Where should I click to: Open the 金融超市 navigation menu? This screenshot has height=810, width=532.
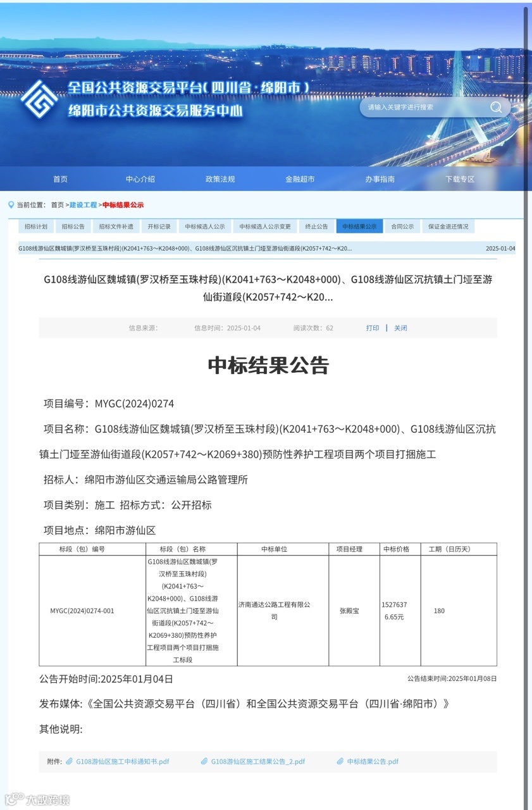[300, 179]
